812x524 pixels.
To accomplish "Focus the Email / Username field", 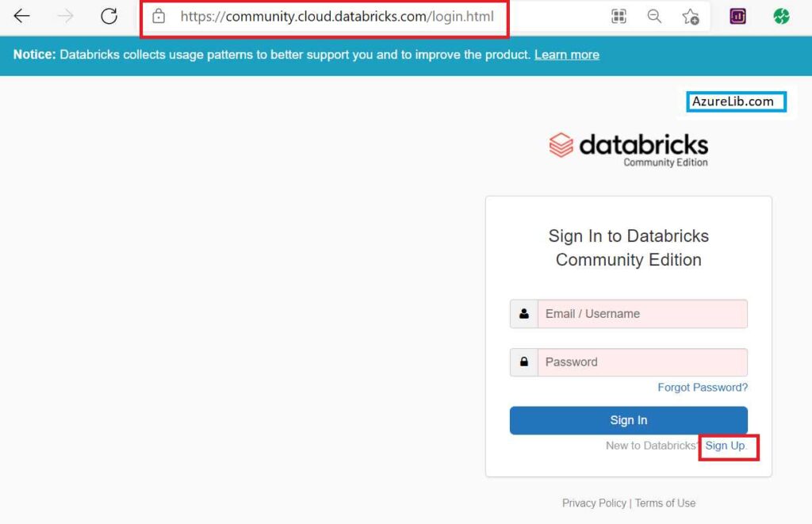I will [642, 314].
